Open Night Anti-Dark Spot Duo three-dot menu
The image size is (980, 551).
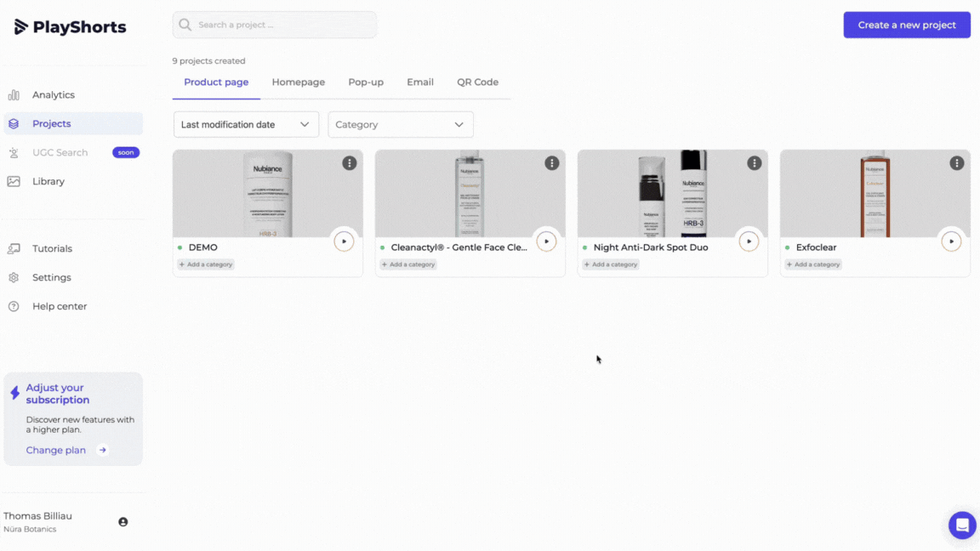click(x=755, y=163)
